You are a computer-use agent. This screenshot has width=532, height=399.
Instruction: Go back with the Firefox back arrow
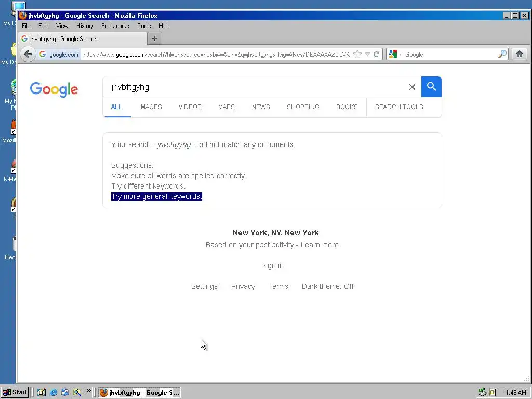coord(28,54)
